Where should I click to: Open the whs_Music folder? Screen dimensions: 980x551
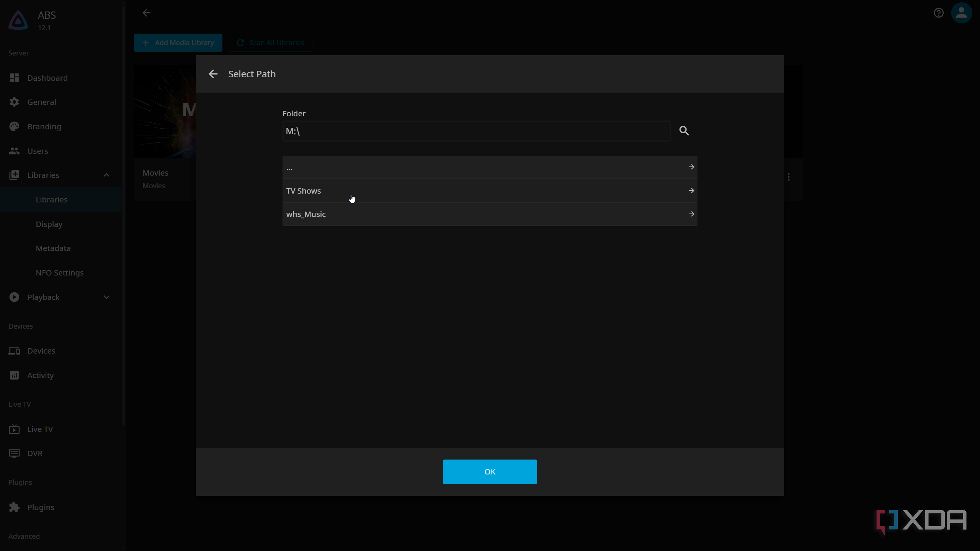coord(490,214)
